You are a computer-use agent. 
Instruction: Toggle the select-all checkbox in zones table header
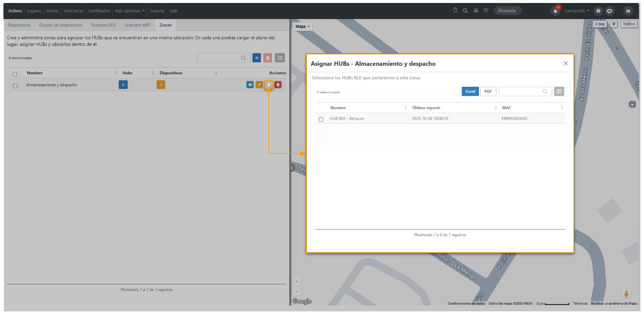click(x=15, y=74)
